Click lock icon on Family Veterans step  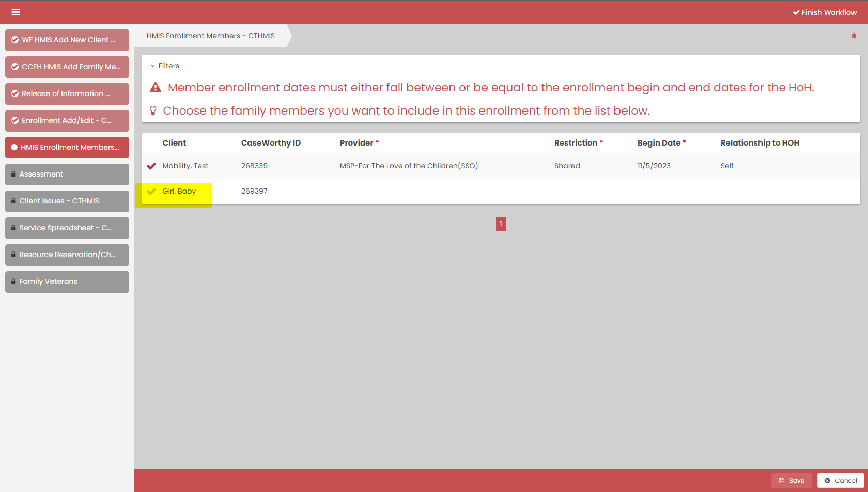click(x=13, y=282)
